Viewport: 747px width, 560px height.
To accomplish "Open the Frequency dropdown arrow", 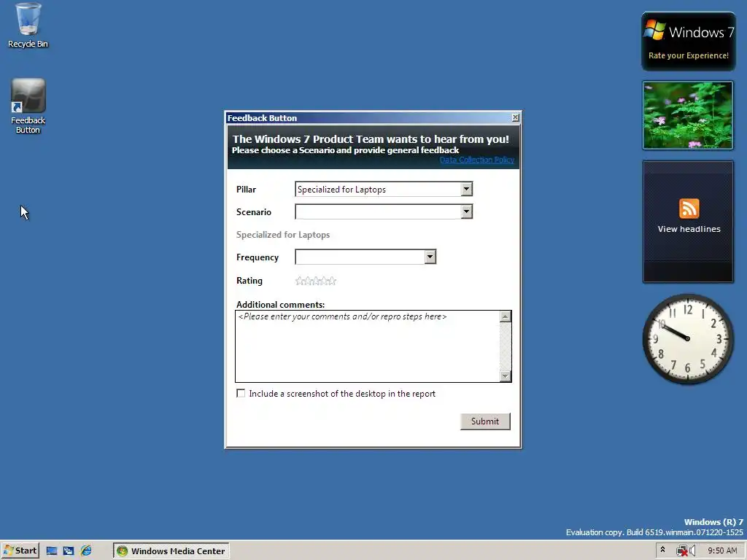I will [x=430, y=257].
